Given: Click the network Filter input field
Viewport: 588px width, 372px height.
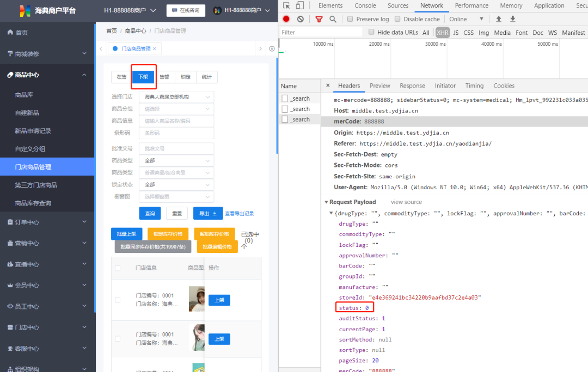Looking at the screenshot, I should pyautogui.click(x=321, y=32).
